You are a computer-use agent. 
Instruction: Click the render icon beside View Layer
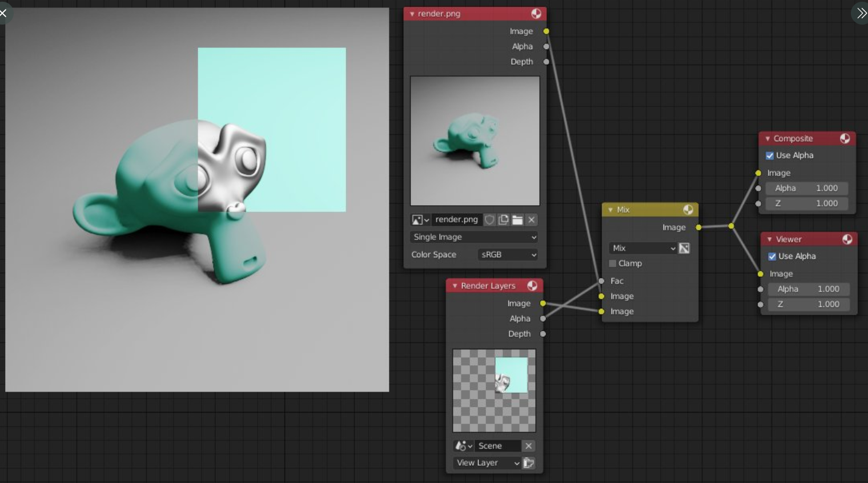tap(529, 463)
